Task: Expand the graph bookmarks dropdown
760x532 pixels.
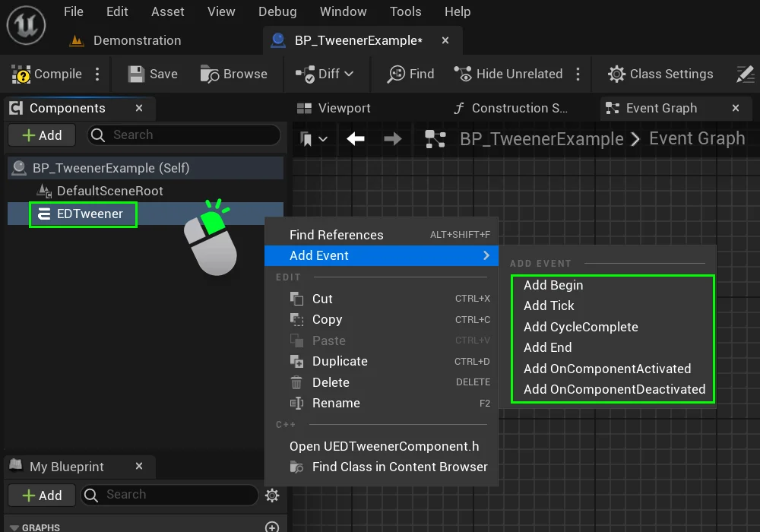Action: coord(313,138)
